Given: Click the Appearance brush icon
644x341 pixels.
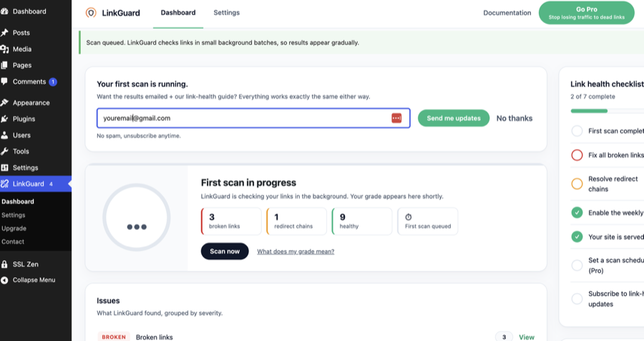Looking at the screenshot, I should point(4,102).
